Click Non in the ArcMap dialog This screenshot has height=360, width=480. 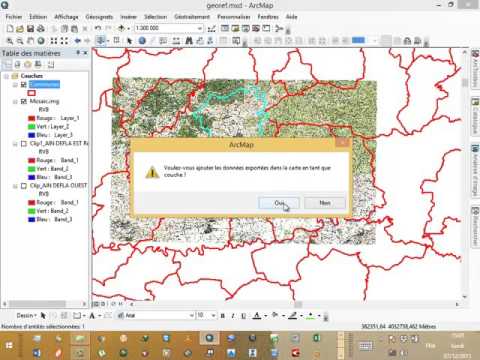[x=325, y=203]
